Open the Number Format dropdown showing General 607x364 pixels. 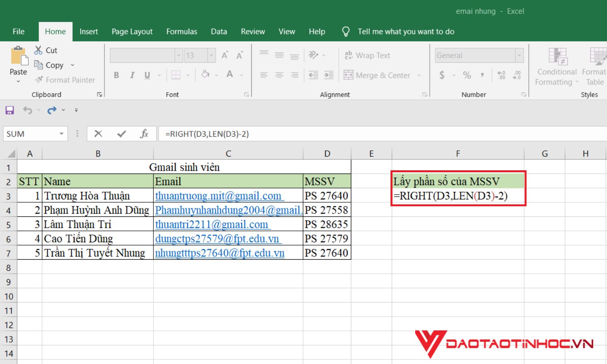click(x=519, y=55)
